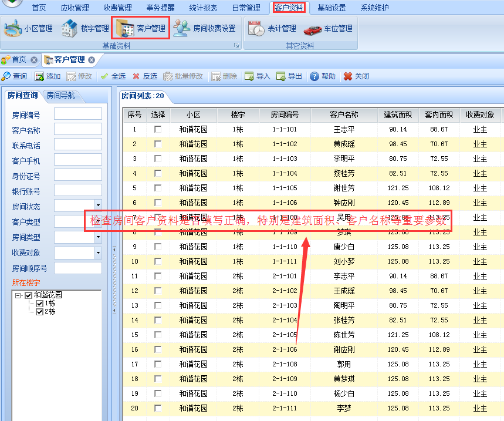Tick checkbox for room 1-1-101

pos(158,129)
